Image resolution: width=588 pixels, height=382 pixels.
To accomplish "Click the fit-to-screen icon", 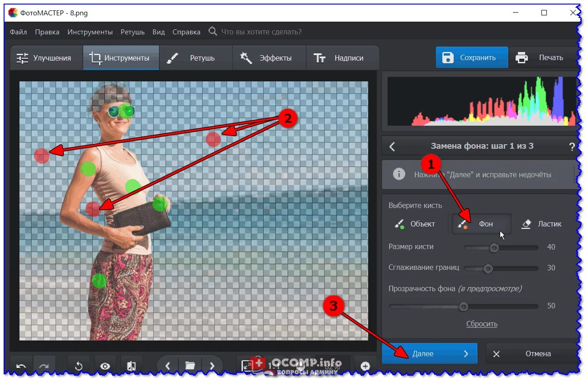I will pyautogui.click(x=247, y=365).
